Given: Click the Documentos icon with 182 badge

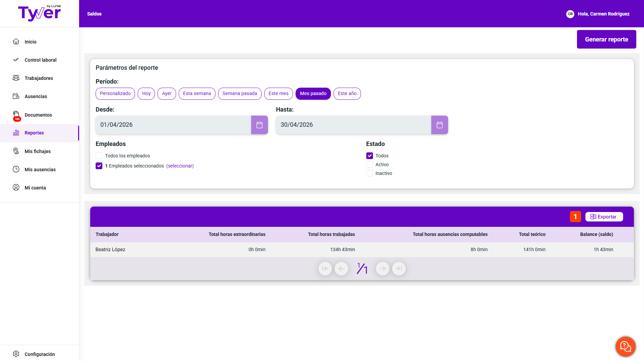Looking at the screenshot, I should (16, 115).
